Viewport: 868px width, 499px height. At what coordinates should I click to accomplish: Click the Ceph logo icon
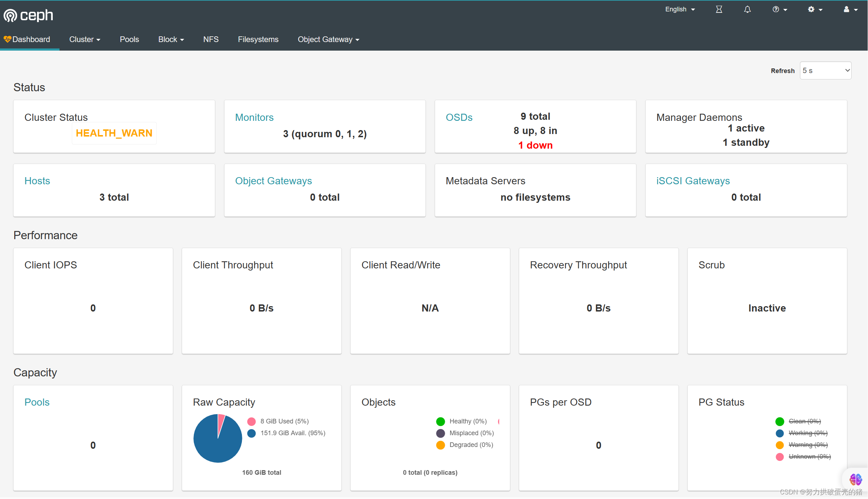coord(10,15)
